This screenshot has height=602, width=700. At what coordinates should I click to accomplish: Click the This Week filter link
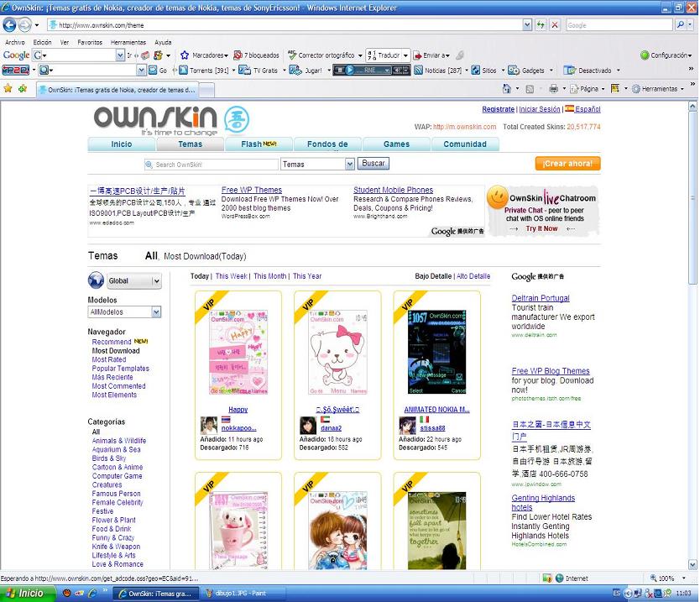(231, 276)
